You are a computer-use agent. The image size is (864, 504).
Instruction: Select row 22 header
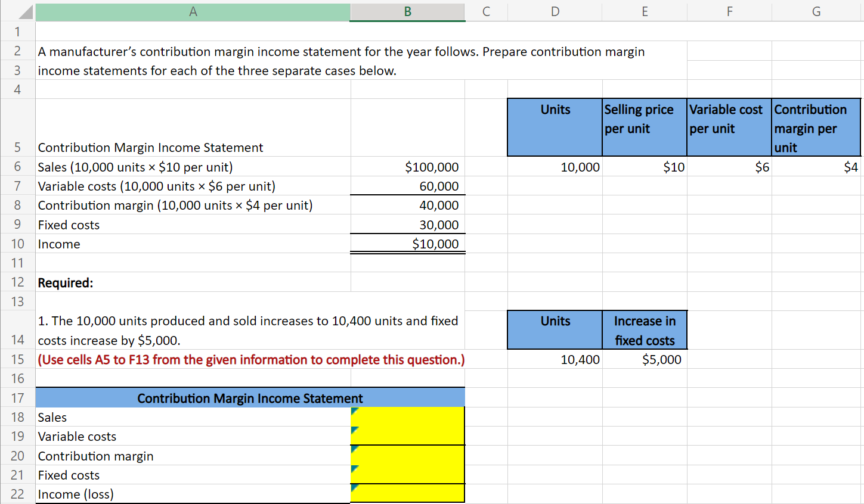coord(17,494)
